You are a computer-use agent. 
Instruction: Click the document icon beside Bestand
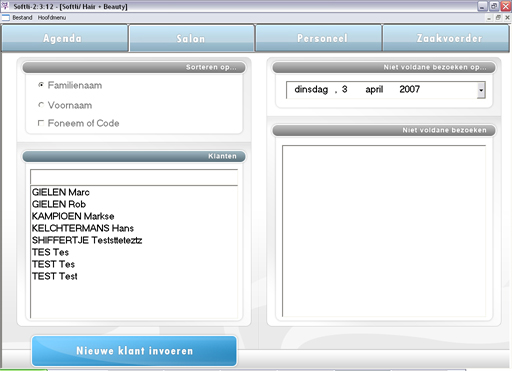[6, 18]
